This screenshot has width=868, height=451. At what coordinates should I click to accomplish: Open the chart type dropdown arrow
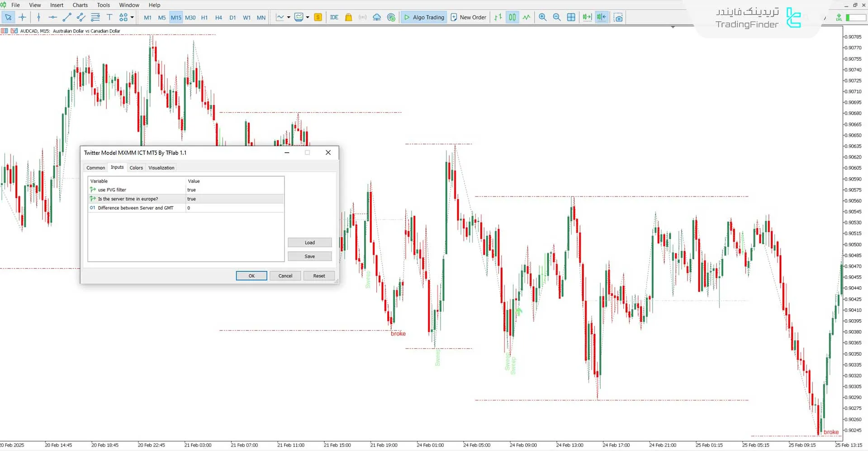click(x=289, y=17)
